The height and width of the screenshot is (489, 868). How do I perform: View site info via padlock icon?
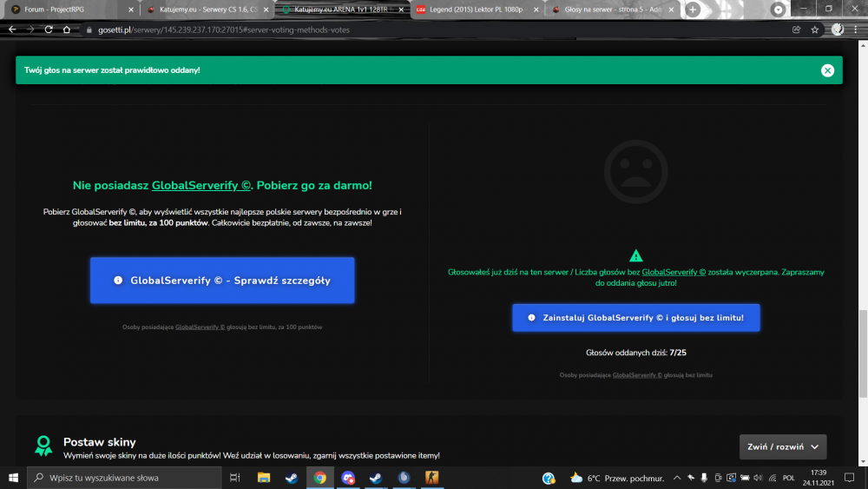(89, 30)
